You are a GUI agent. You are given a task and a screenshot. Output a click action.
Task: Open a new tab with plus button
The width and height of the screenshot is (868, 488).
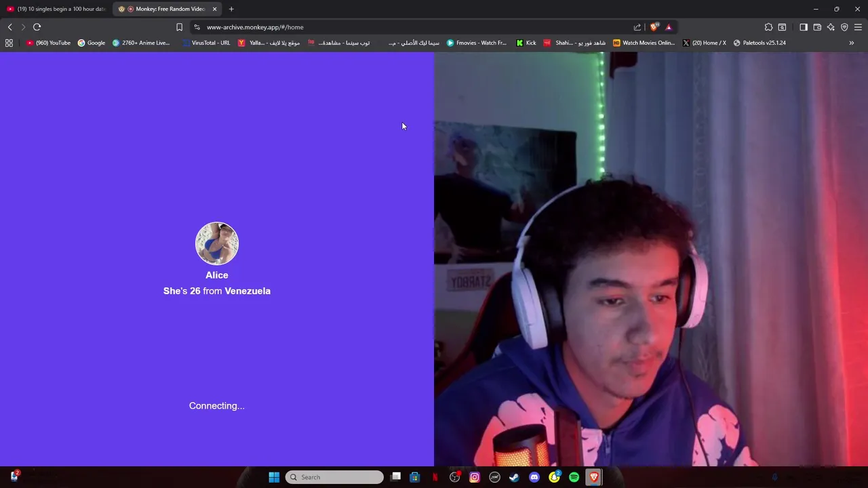(x=231, y=9)
